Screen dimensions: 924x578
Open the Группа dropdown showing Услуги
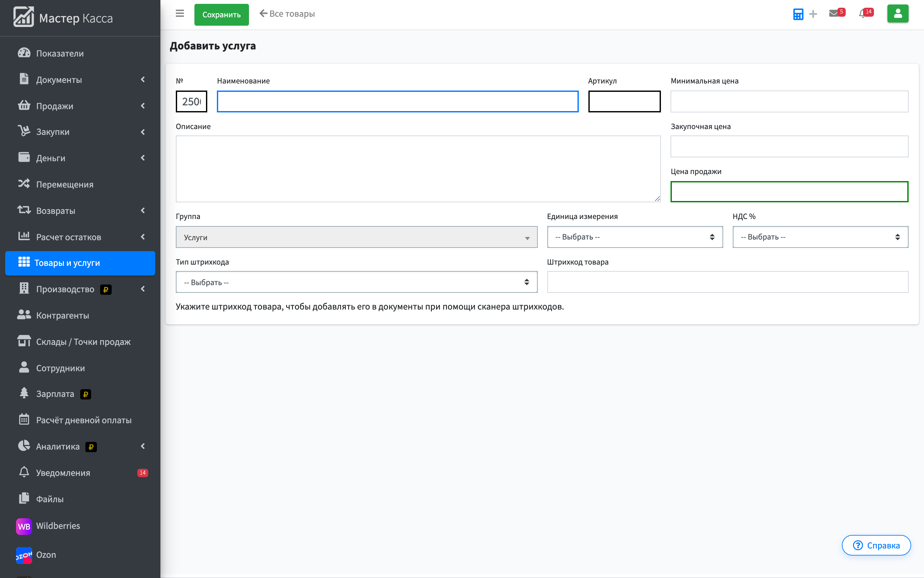tap(356, 237)
